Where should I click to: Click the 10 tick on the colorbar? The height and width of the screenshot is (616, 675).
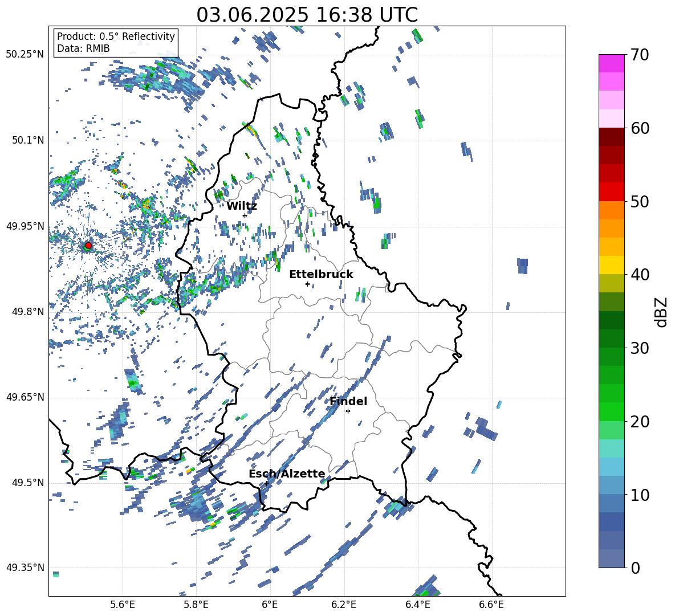tap(639, 495)
